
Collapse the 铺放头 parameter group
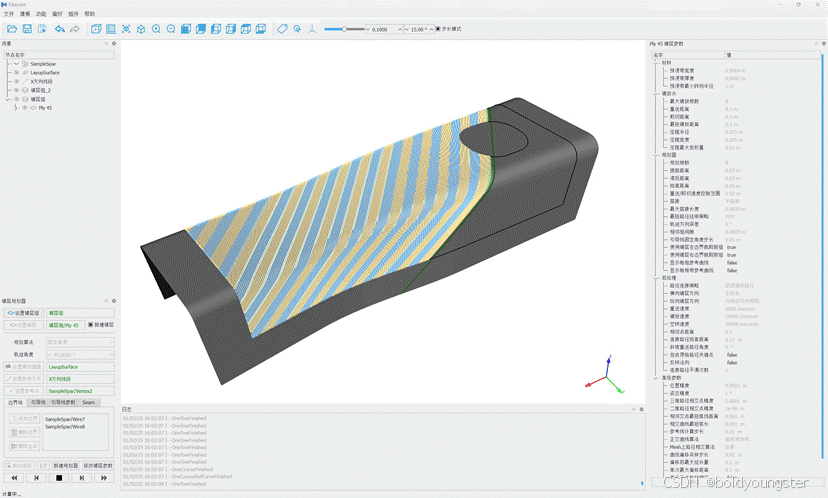pos(656,93)
